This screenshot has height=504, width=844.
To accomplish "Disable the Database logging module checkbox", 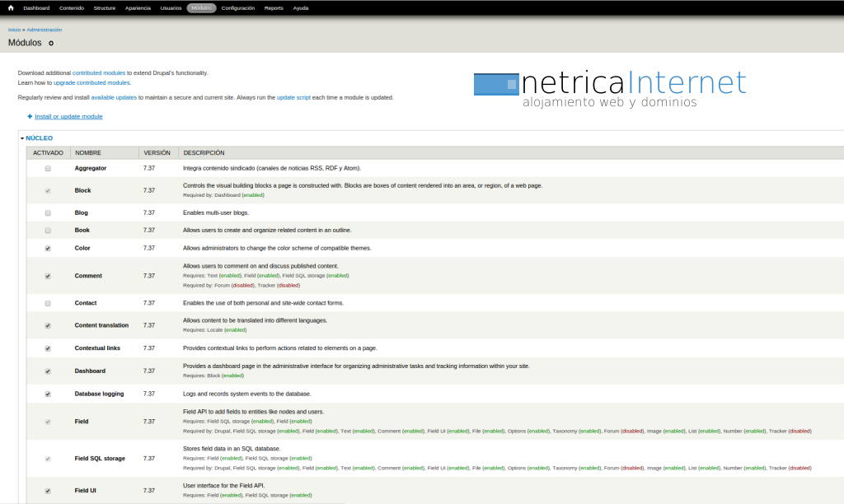I will pos(48,394).
